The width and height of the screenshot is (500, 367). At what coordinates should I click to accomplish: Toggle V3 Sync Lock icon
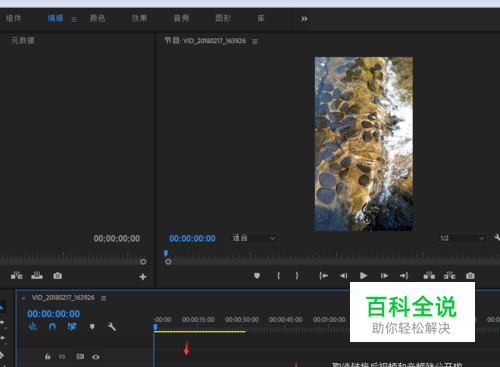click(x=80, y=357)
